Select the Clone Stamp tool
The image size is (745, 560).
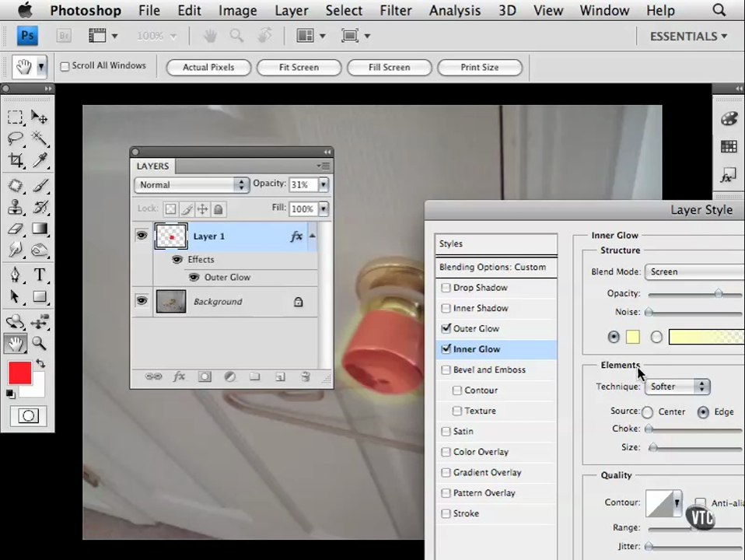tap(16, 207)
